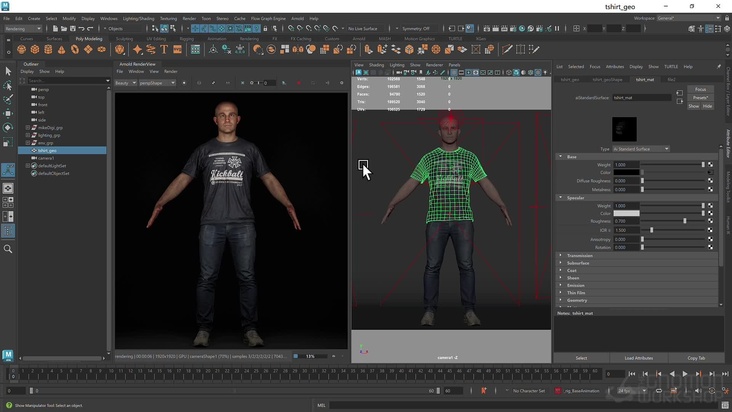Viewport: 732px width, 412px height.
Task: Click the save scene disk icon
Action: 72,28
